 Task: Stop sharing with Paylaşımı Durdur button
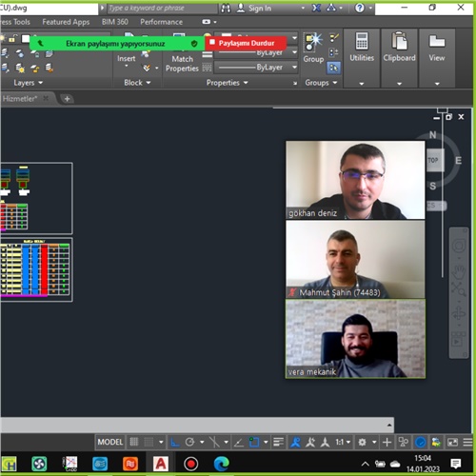click(247, 43)
